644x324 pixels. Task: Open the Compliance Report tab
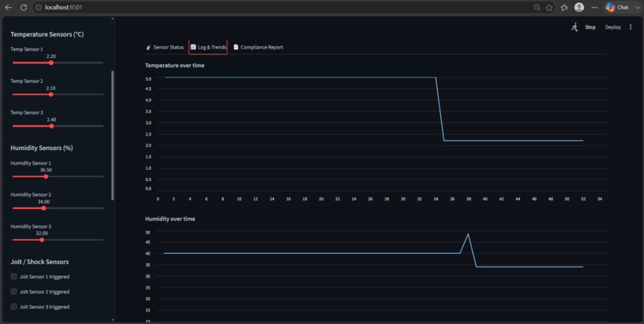coord(258,47)
